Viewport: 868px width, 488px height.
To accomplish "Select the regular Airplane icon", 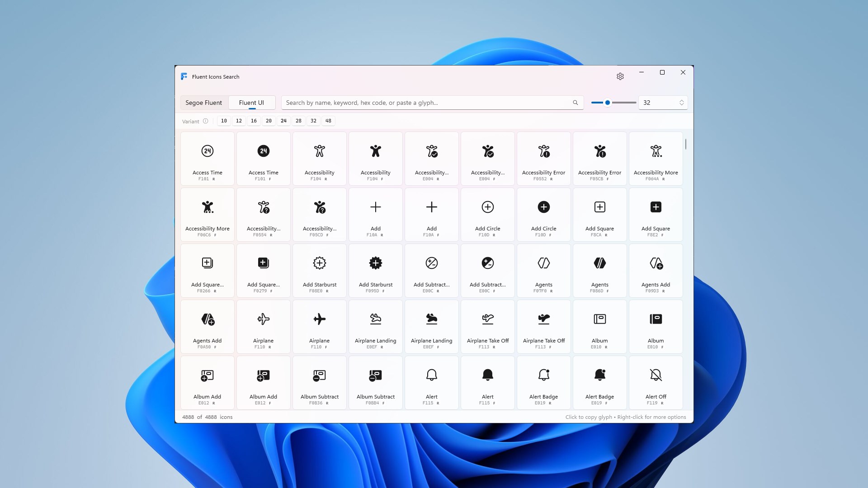I will click(264, 327).
